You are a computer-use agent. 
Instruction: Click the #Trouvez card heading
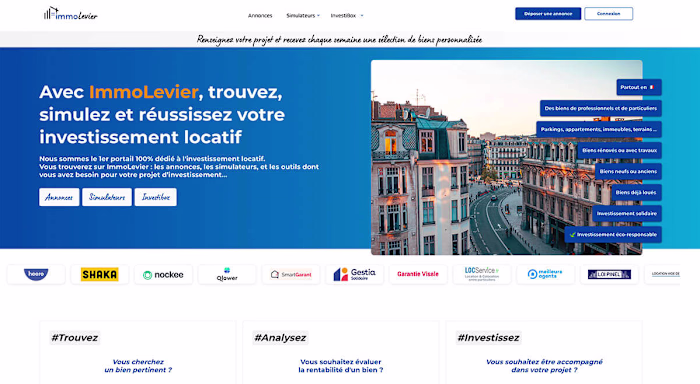click(75, 338)
